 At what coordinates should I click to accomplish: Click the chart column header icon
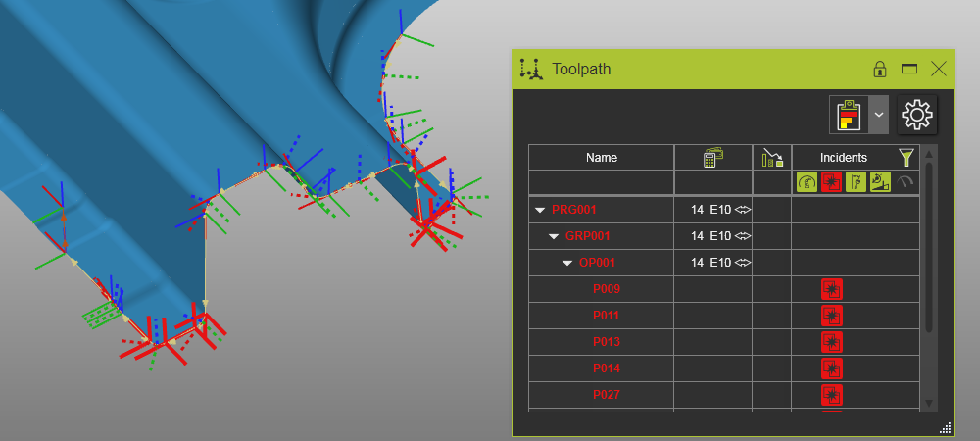[771, 157]
